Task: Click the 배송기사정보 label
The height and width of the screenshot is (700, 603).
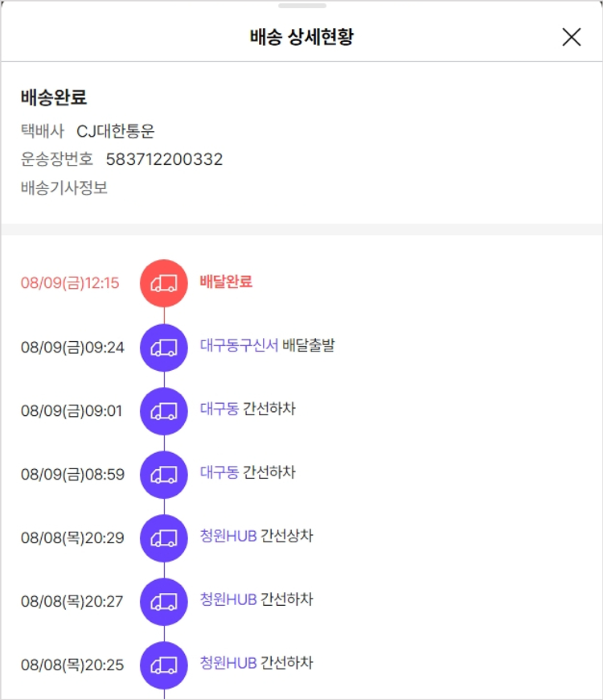Action: pos(64,188)
